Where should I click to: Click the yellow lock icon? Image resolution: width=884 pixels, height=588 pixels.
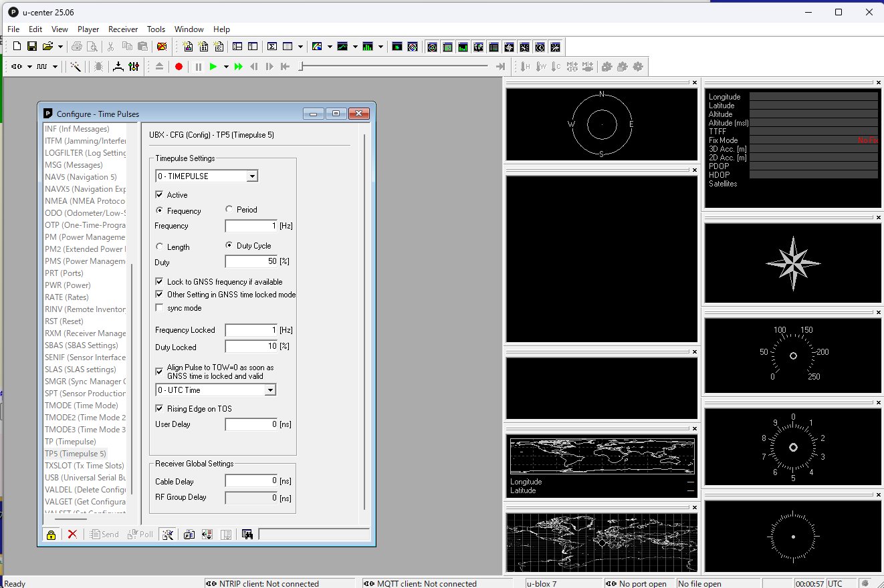(x=50, y=535)
